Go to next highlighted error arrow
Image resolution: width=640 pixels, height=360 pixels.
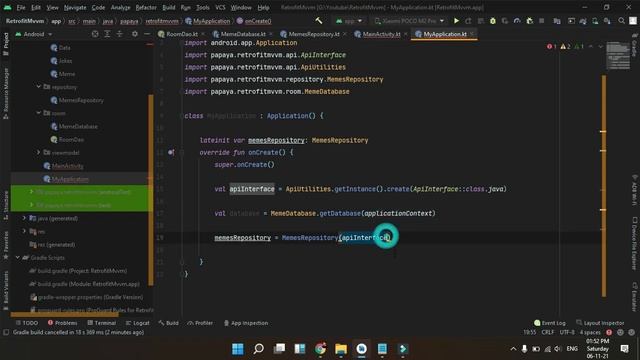click(600, 47)
